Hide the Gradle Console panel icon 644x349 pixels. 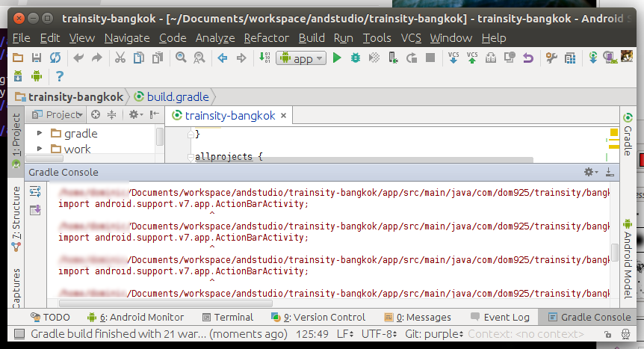coord(610,172)
